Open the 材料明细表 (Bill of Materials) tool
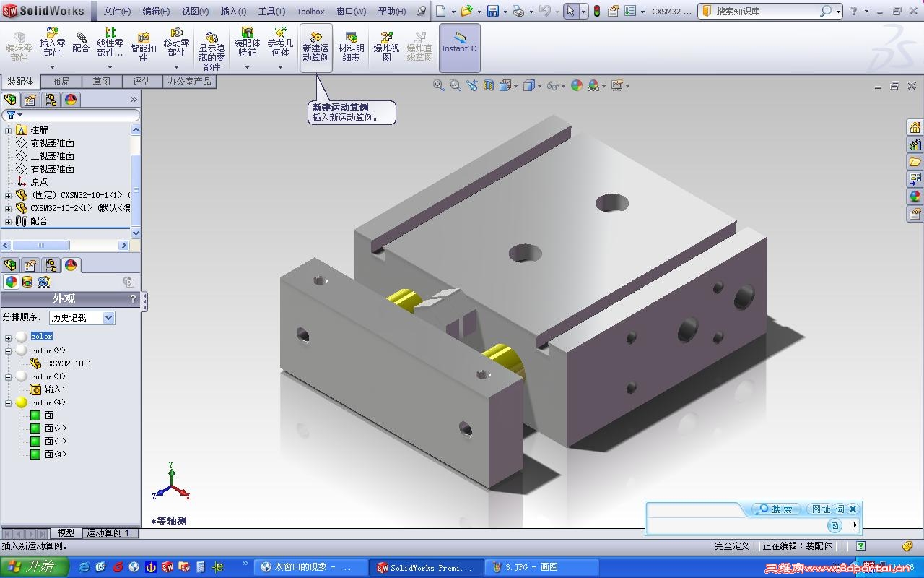This screenshot has width=924, height=578. pyautogui.click(x=351, y=47)
